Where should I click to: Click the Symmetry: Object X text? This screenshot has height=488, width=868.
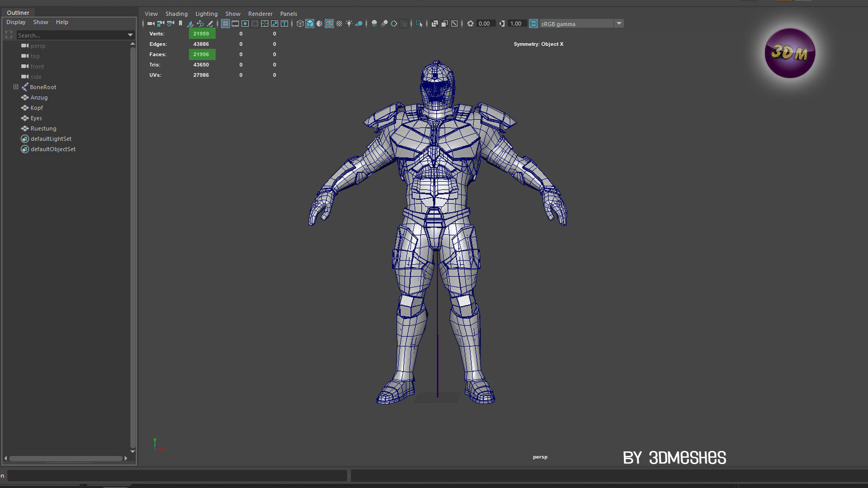(538, 44)
